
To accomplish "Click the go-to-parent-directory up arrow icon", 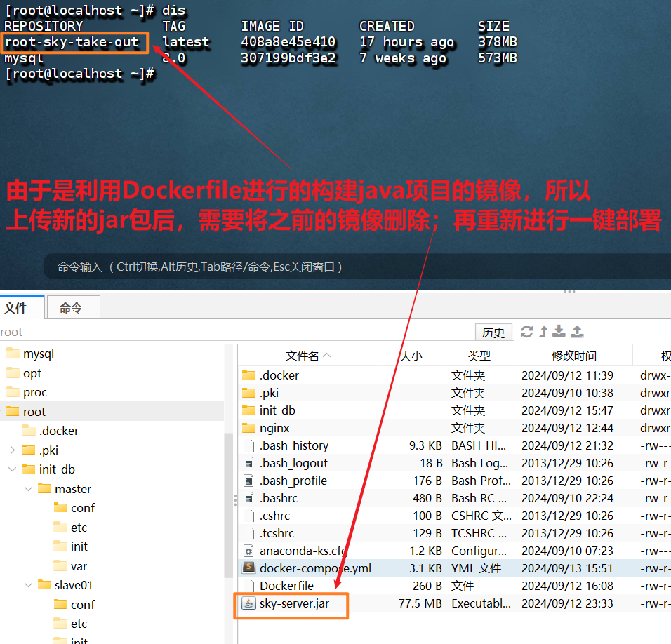I will coord(543,332).
